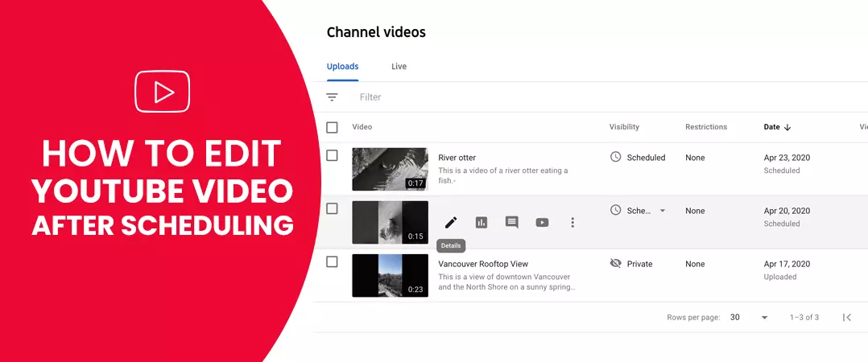Image resolution: width=868 pixels, height=362 pixels.
Task: Open Comments icon in hovered row
Action: (511, 222)
